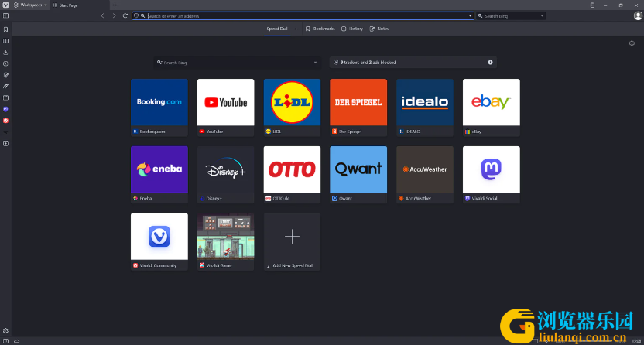Open the red Vivaldi web panel icon
644x345 pixels.
(x=5, y=121)
